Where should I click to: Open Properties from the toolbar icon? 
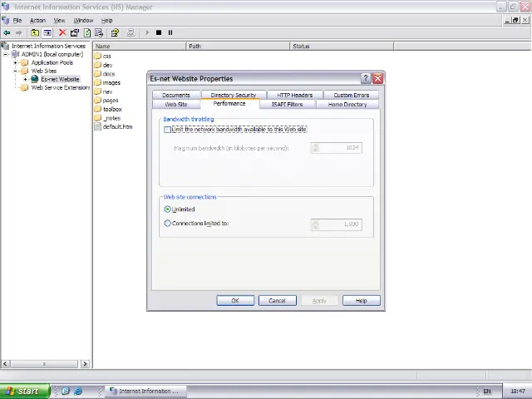[75, 33]
